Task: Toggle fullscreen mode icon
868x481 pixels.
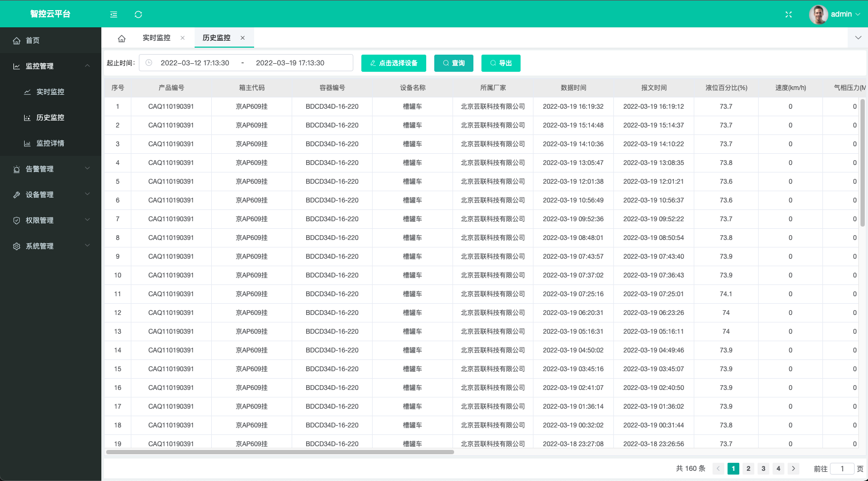Action: pyautogui.click(x=789, y=14)
